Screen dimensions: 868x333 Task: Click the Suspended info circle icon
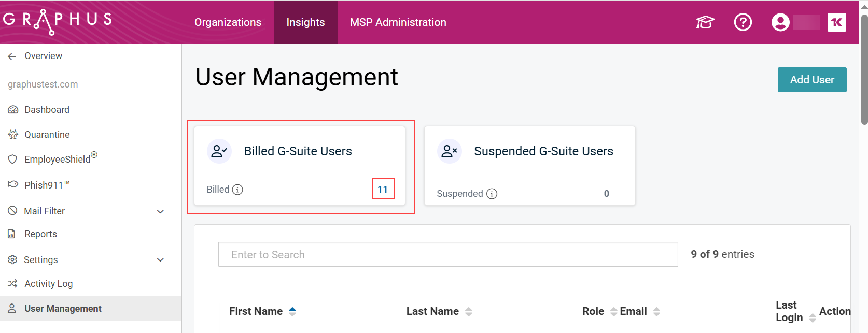[492, 194]
